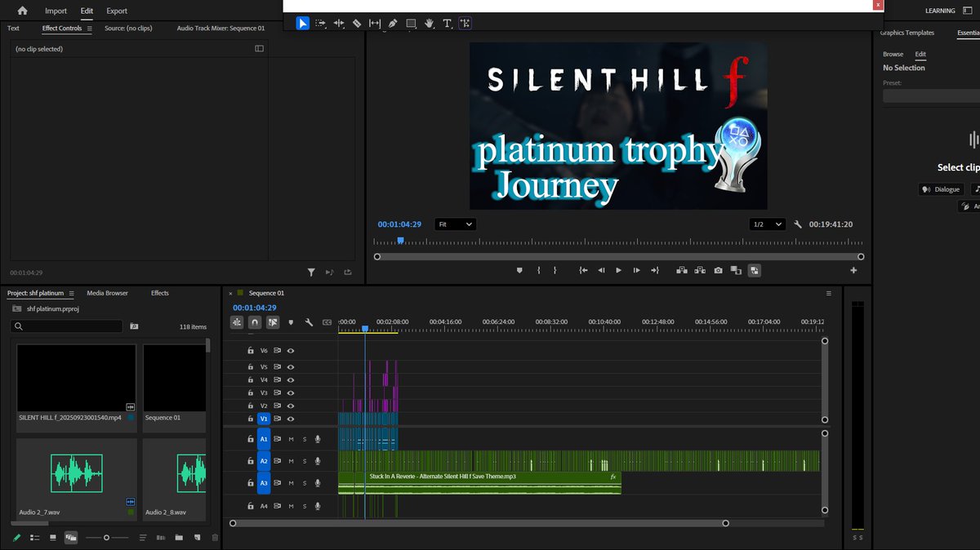Export frame with camera icon
980x550 pixels.
pos(718,270)
